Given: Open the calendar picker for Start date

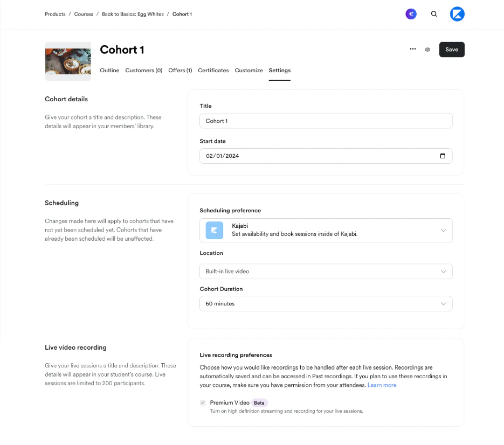Looking at the screenshot, I should (443, 156).
